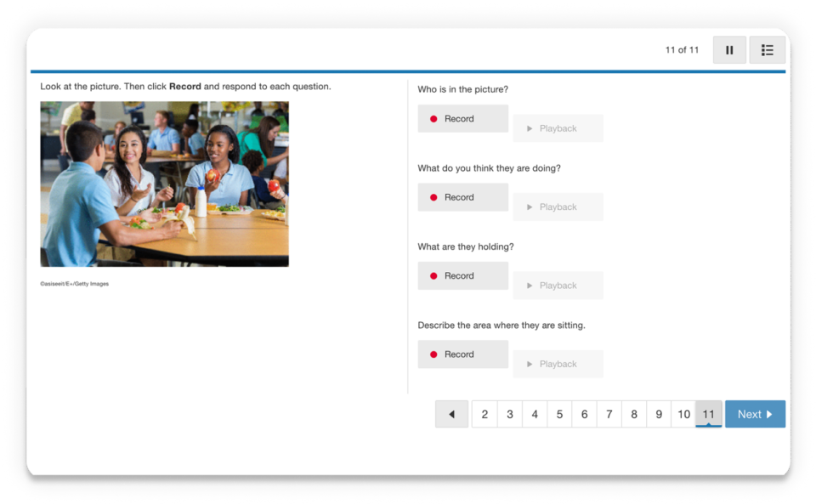
Task: Open the question list menu icon
Action: [x=767, y=50]
